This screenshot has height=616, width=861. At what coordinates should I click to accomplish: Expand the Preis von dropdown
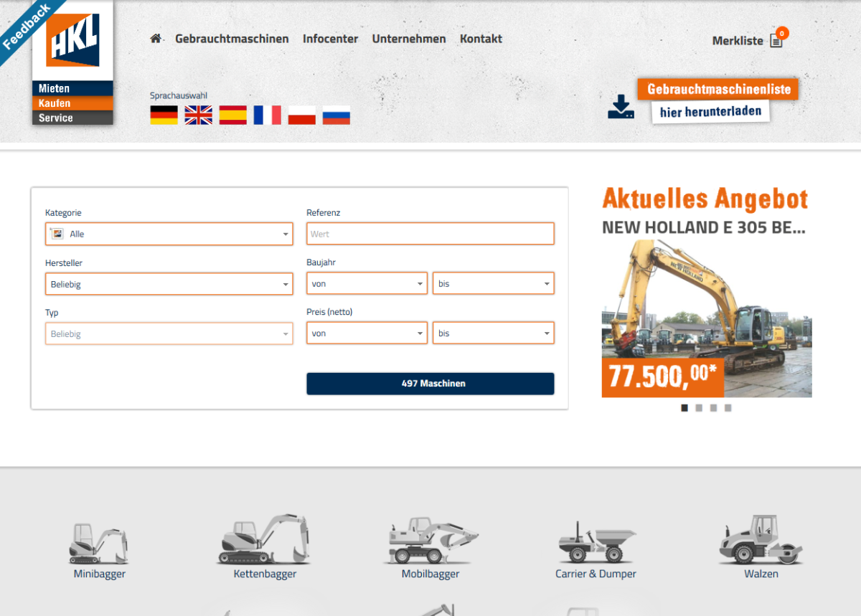(367, 333)
